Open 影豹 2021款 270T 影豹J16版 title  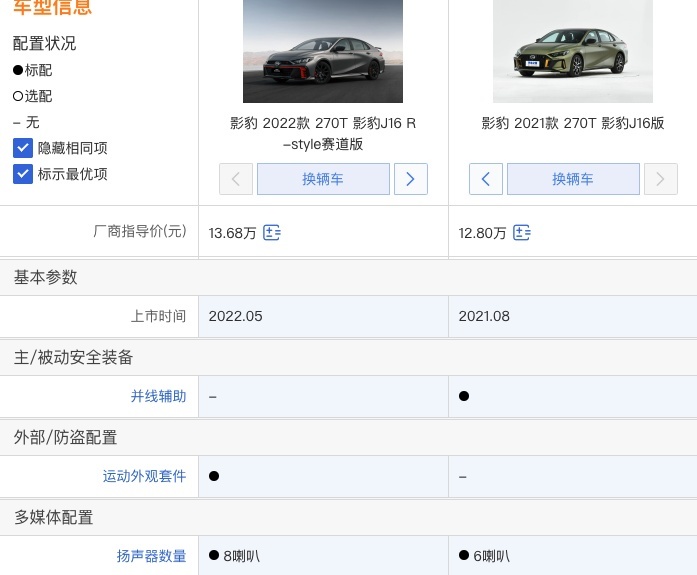click(x=573, y=123)
